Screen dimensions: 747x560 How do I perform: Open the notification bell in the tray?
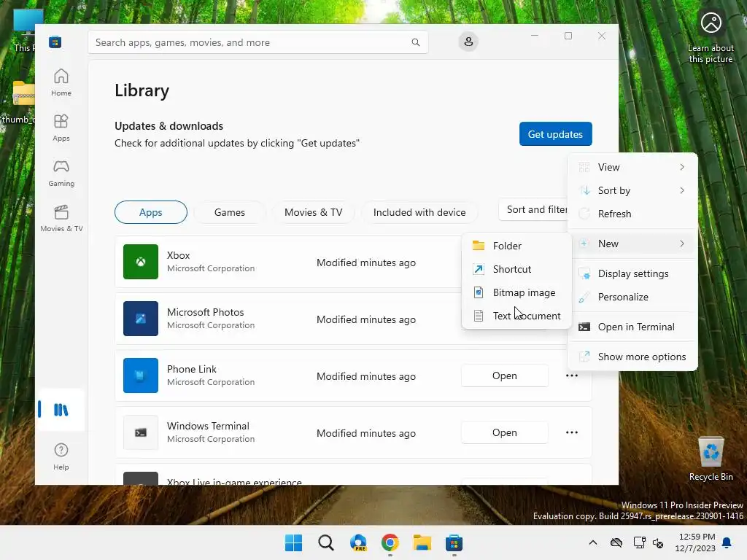click(727, 542)
